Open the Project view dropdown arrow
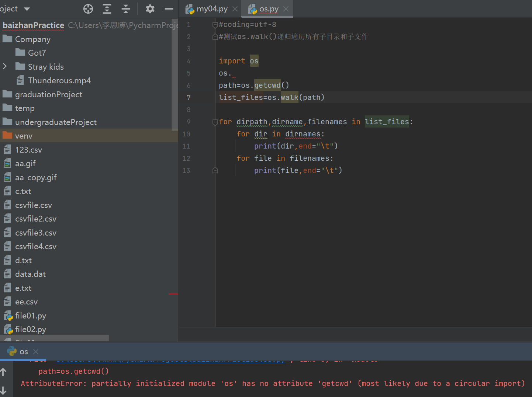This screenshot has width=532, height=397. [27, 9]
